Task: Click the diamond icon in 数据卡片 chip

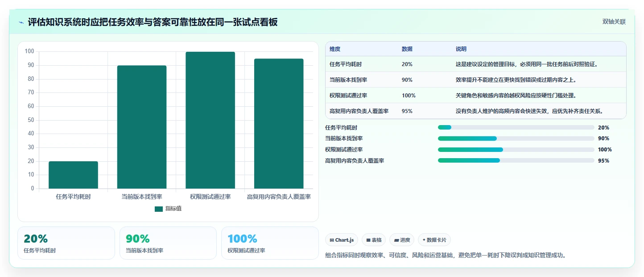Action: [424, 240]
